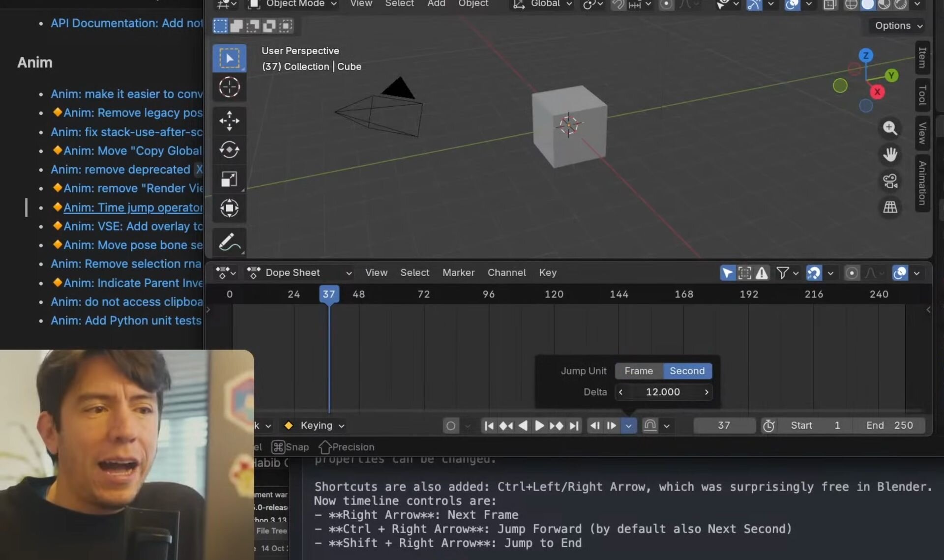Click the zoom magnifier viewport icon
The height and width of the screenshot is (560, 944).
(x=890, y=128)
